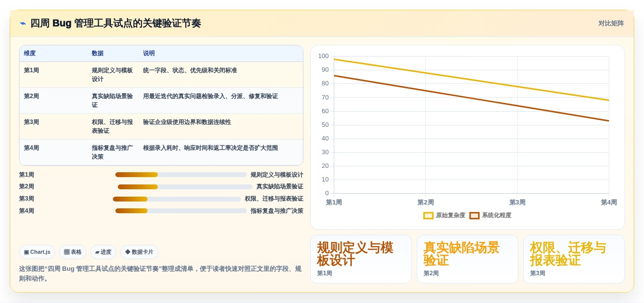644x303 pixels.
Task: Click description 验证企业级使用边界和数据连续性
Action: 187,122
